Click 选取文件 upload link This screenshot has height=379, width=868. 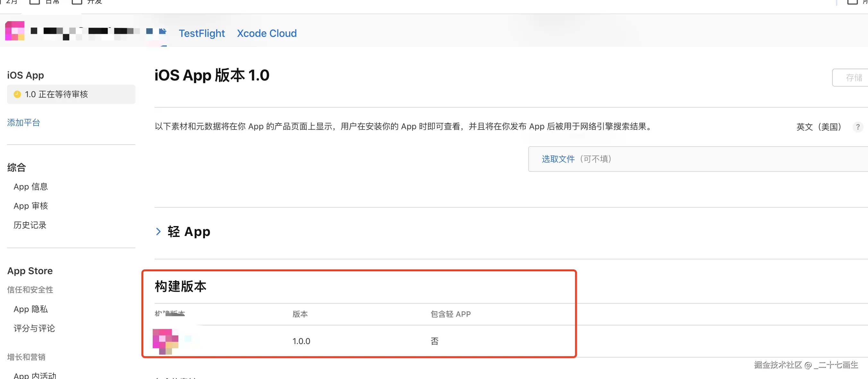[x=558, y=159]
